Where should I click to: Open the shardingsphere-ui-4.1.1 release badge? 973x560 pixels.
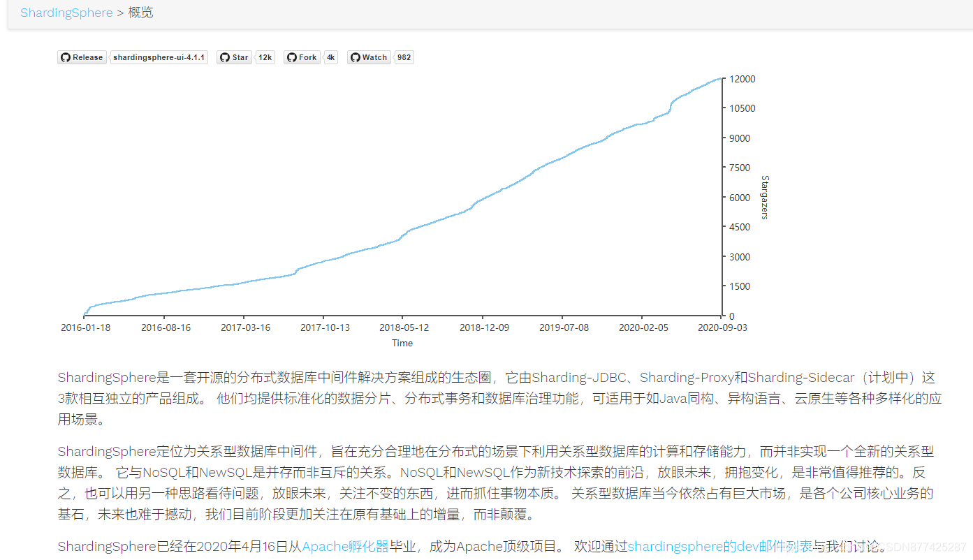click(159, 57)
